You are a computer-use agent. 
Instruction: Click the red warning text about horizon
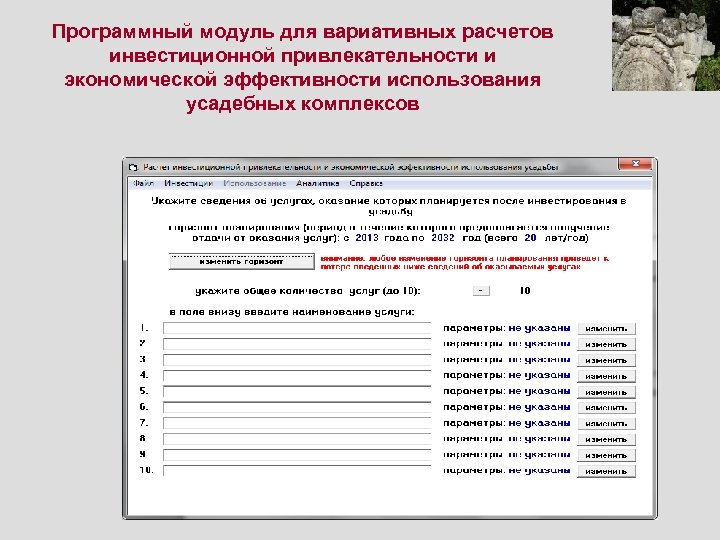pyautogui.click(x=464, y=262)
